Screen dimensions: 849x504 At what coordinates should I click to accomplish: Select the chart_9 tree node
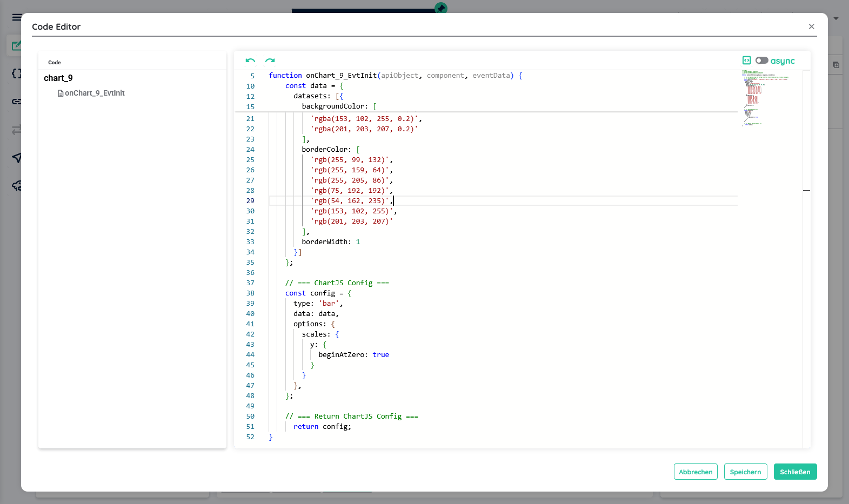pyautogui.click(x=58, y=78)
